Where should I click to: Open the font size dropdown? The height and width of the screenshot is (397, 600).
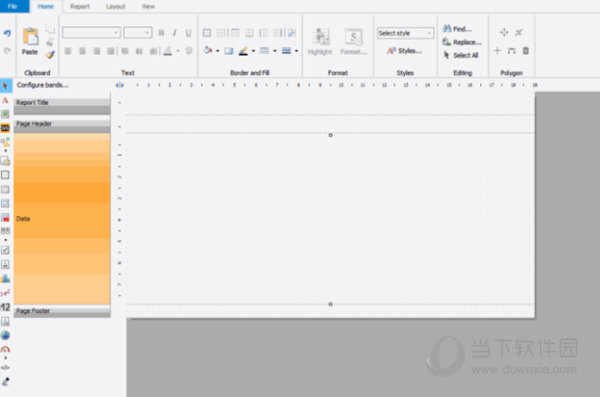tap(147, 33)
